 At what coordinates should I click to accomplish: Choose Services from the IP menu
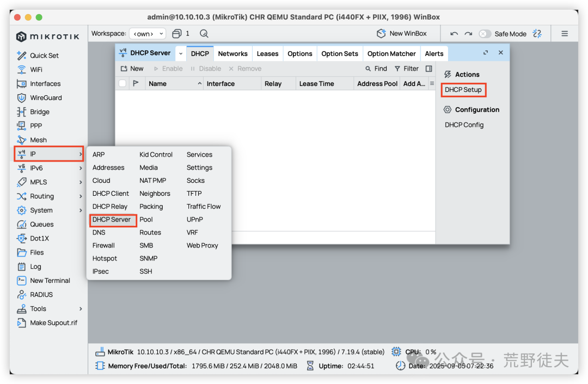click(x=199, y=154)
